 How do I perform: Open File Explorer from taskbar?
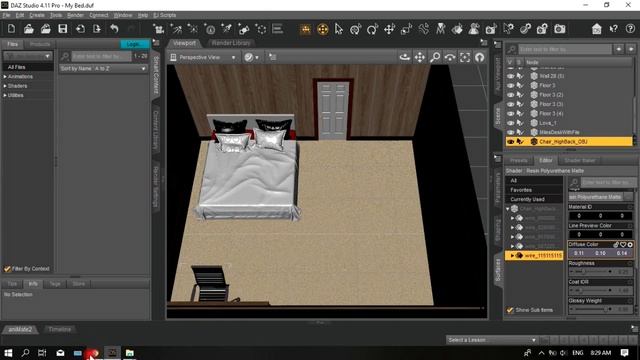[x=130, y=353]
